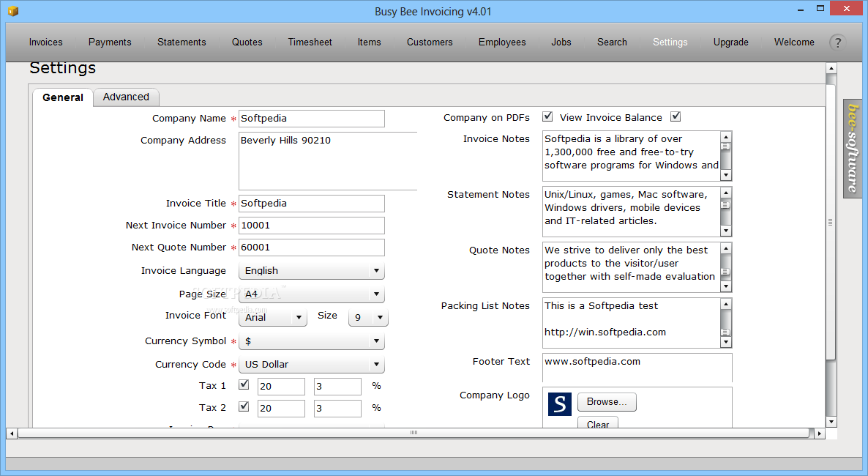Viewport: 868px width, 476px height.
Task: Open the Upgrade menu
Action: pyautogui.click(x=730, y=42)
